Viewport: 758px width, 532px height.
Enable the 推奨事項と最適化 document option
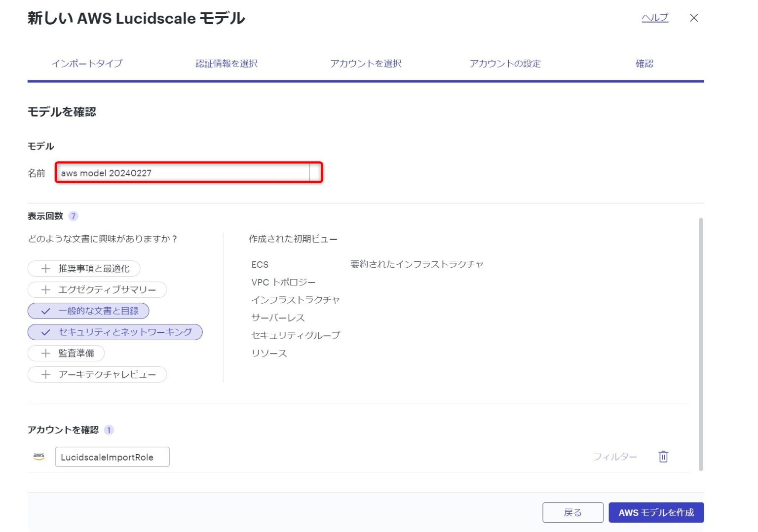click(x=83, y=268)
